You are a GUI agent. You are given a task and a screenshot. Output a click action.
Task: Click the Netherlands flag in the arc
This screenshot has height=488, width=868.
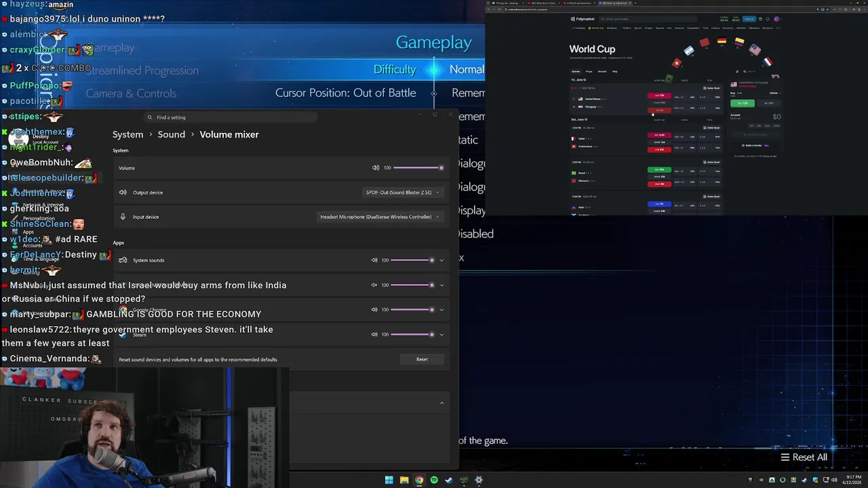coord(768,62)
